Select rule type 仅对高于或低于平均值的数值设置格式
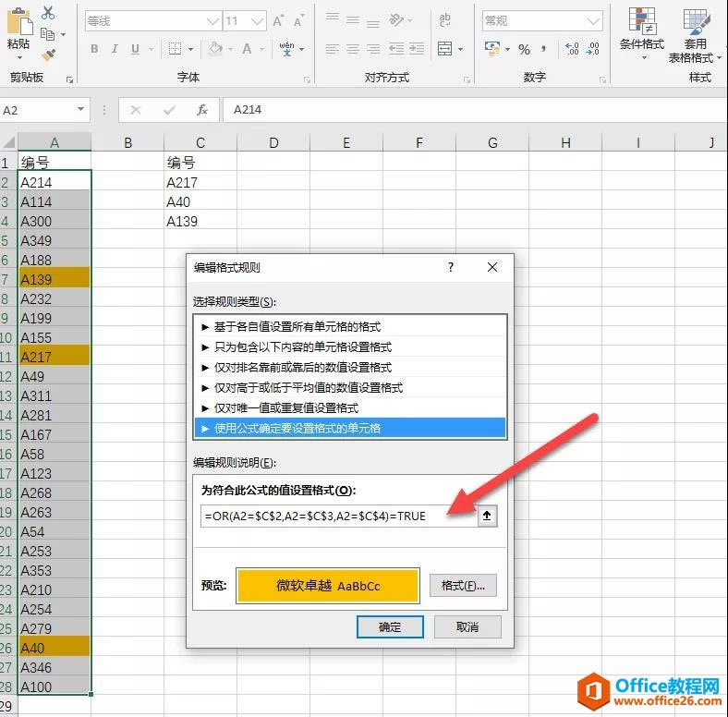The height and width of the screenshot is (717, 728). [350, 388]
